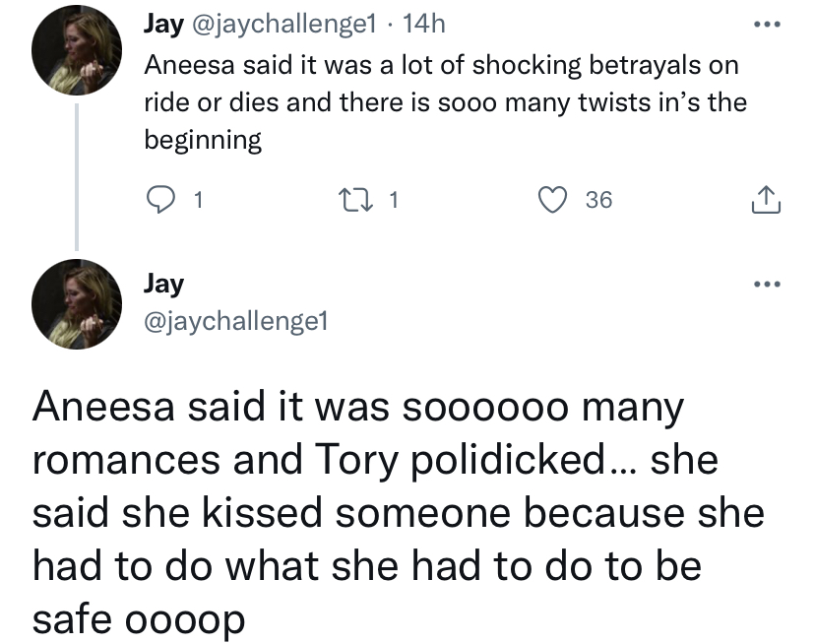Open the tweet about shocking betrayals
Image resolution: width=815 pixels, height=644 pixels.
(x=446, y=102)
